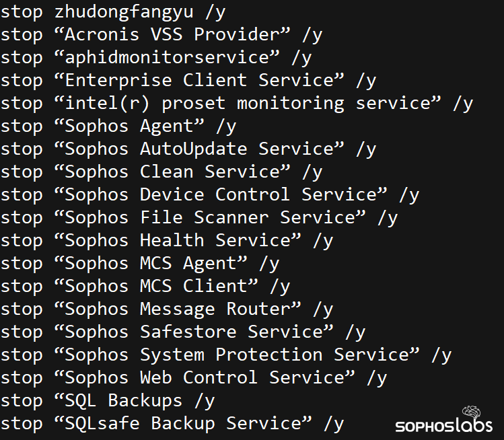
Task: Select the "Sophos Device Control Service" line
Action: pyautogui.click(x=210, y=194)
